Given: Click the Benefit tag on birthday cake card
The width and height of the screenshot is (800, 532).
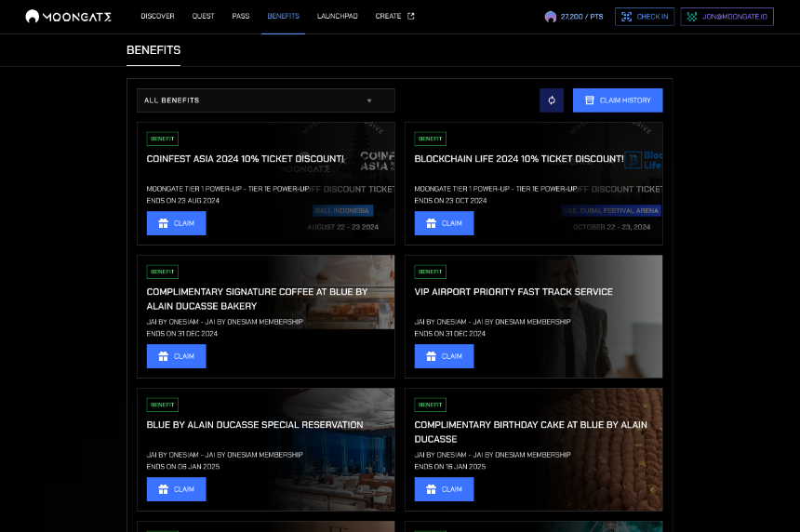Looking at the screenshot, I should point(430,405).
